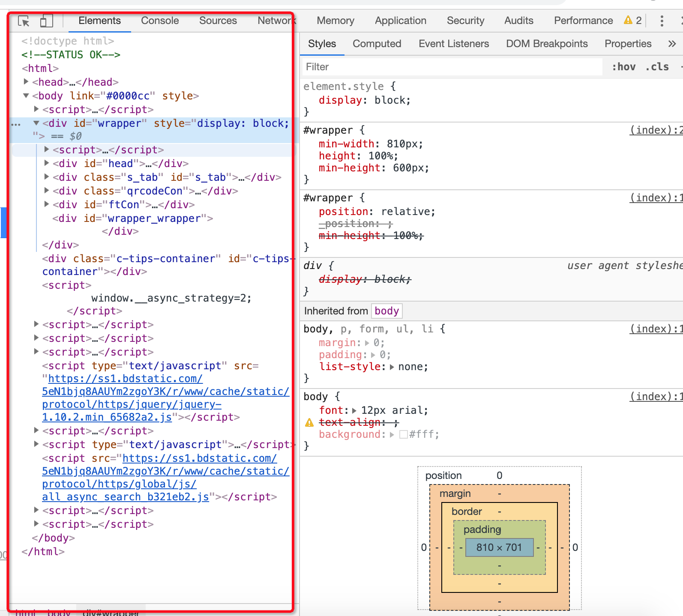Viewport: 683px width, 616px height.
Task: Expand the list-style shorthand property
Action: [x=392, y=367]
